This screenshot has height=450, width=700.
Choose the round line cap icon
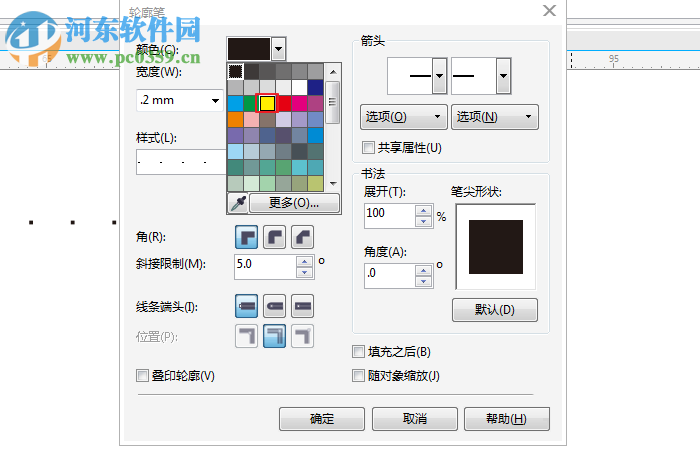275,306
